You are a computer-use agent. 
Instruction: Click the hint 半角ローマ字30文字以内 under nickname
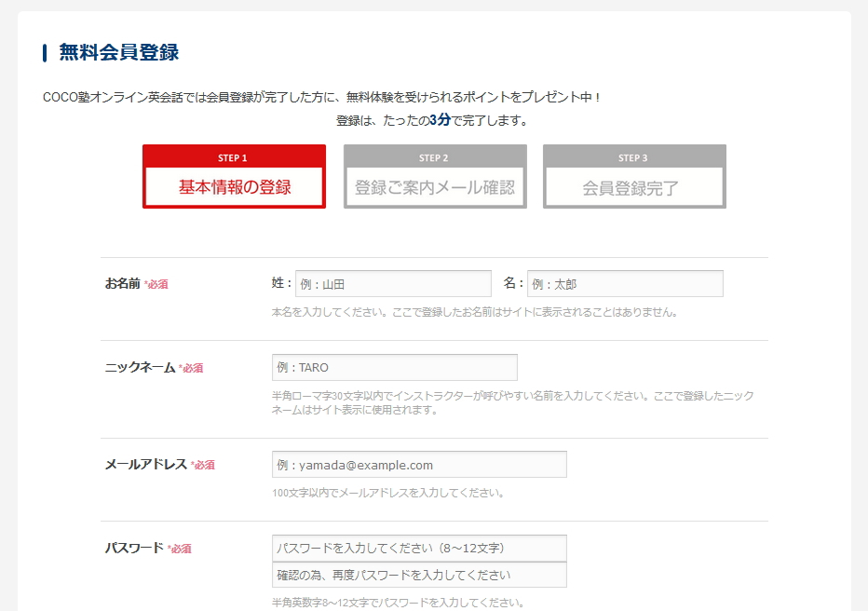[x=512, y=403]
